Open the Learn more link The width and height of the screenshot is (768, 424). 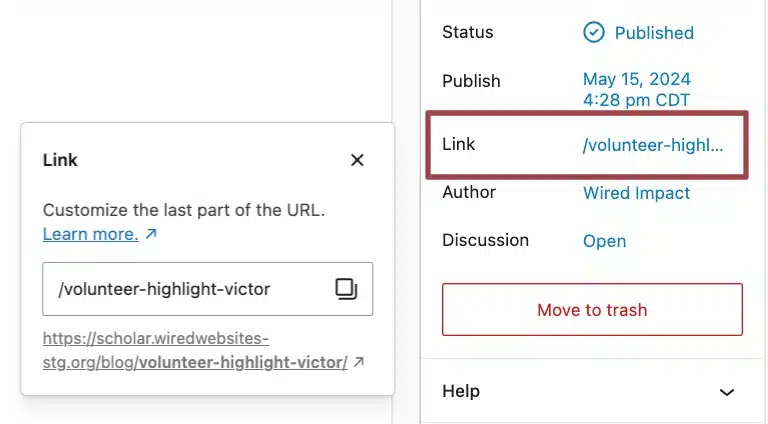coord(91,234)
